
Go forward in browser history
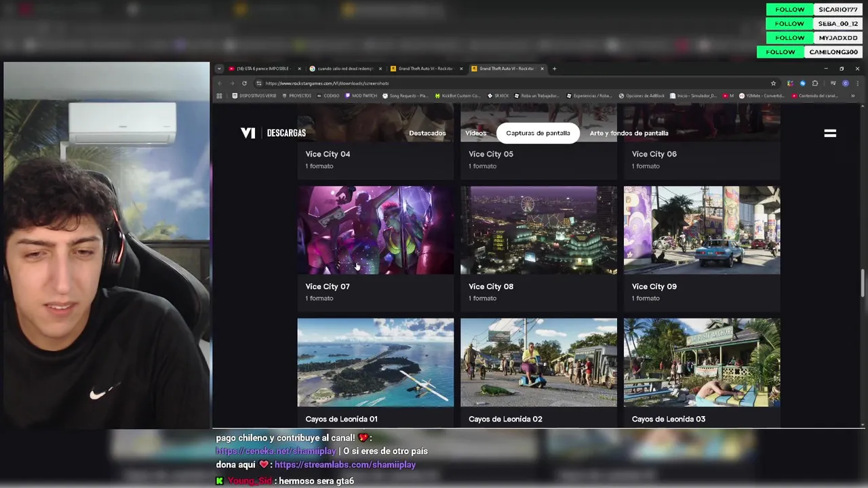tap(232, 83)
